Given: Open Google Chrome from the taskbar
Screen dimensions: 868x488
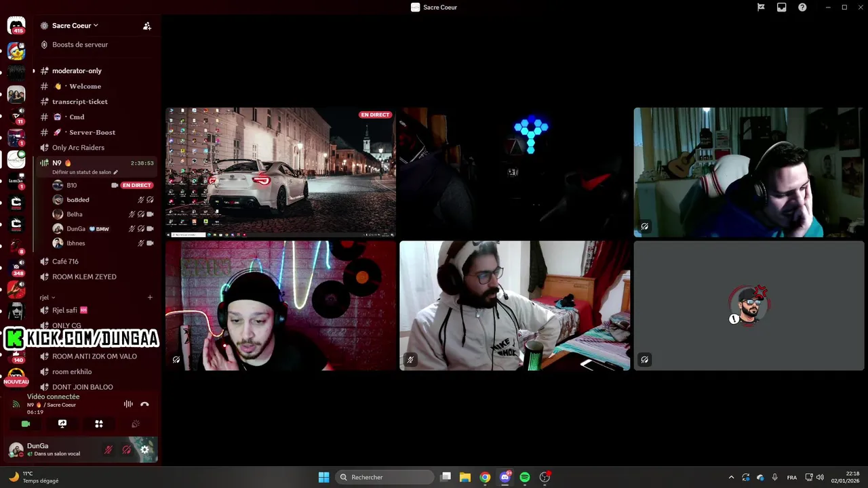Looking at the screenshot, I should click(x=485, y=477).
